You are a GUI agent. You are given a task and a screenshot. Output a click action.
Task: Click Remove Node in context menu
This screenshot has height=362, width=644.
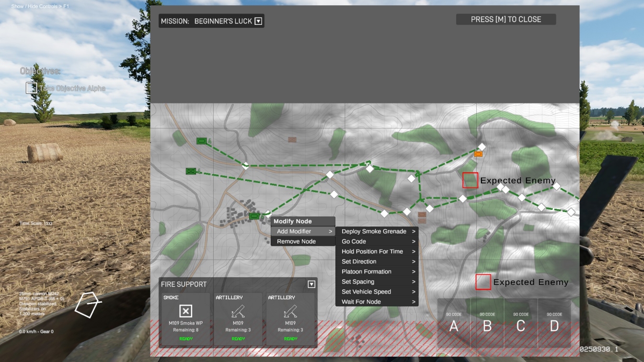click(296, 241)
